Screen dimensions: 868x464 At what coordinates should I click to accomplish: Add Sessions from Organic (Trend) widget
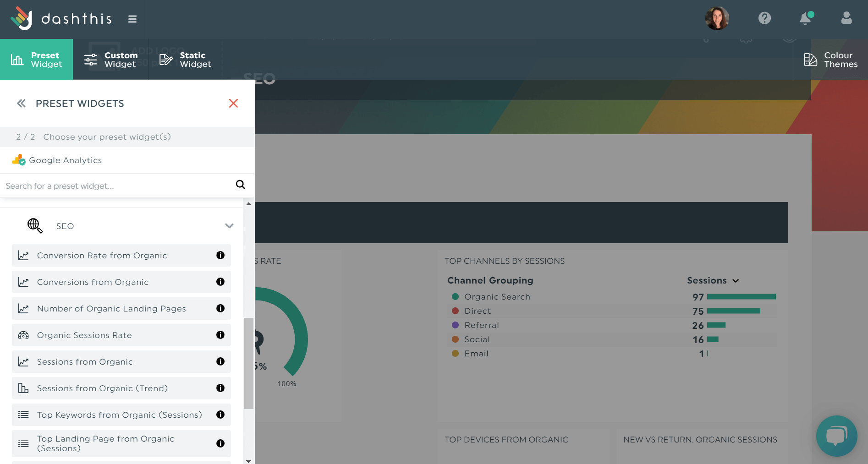coord(121,388)
